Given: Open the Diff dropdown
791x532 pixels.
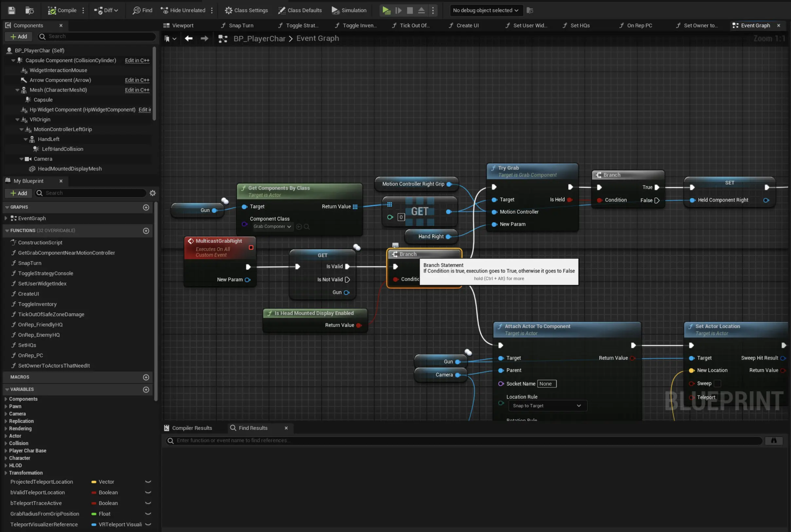Looking at the screenshot, I should [x=106, y=10].
